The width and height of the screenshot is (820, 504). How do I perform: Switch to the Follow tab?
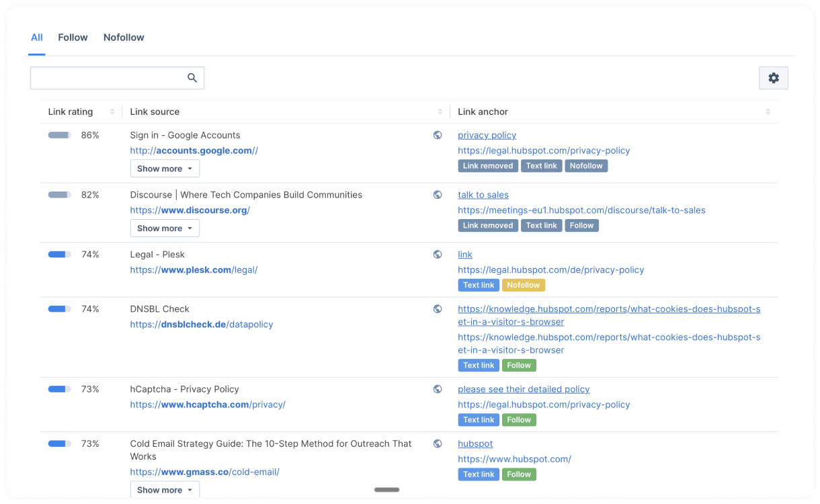click(x=73, y=38)
